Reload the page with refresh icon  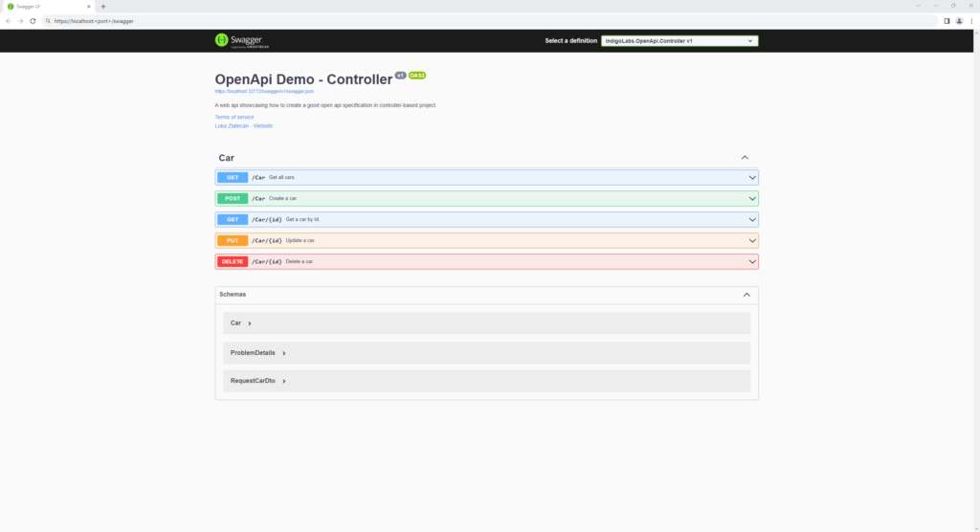coord(33,20)
